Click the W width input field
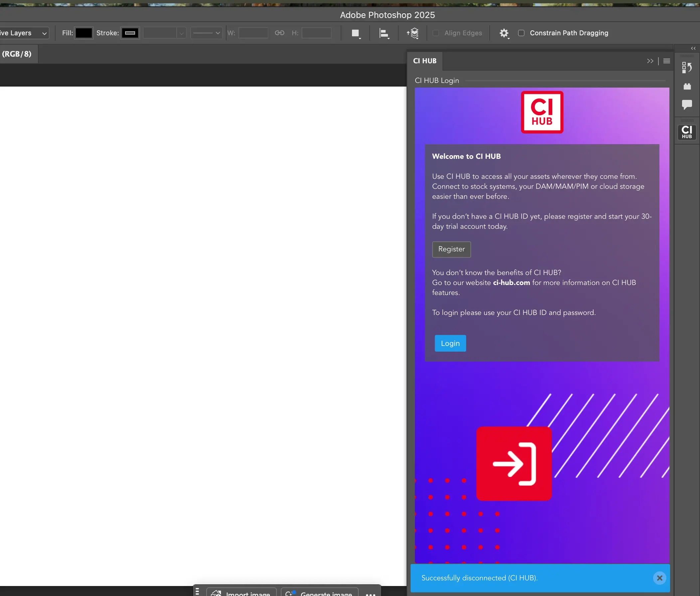The width and height of the screenshot is (700, 596). [x=253, y=33]
